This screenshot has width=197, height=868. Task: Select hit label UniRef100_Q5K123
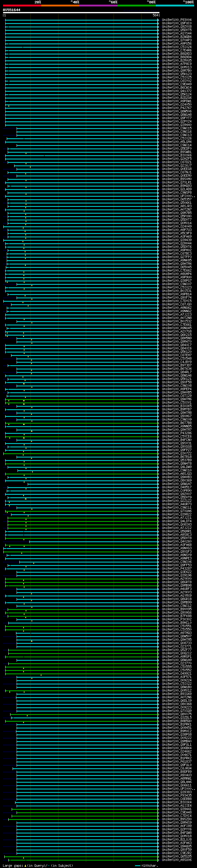click(177, 74)
